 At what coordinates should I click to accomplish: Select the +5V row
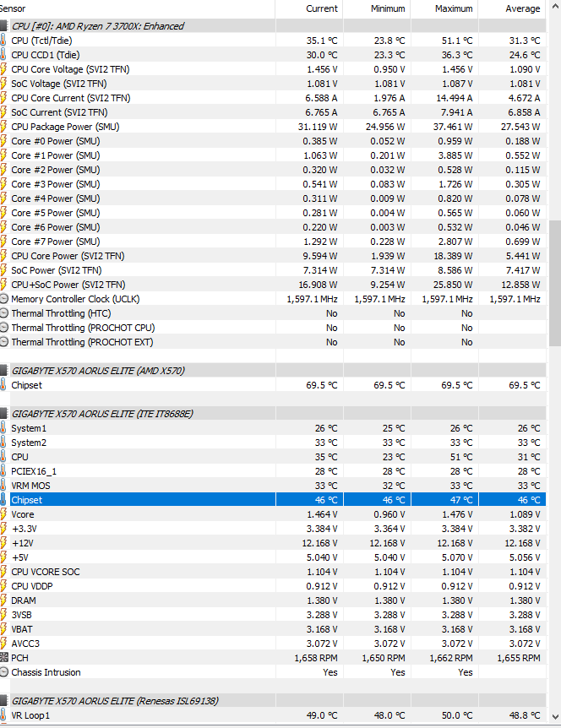tap(273, 557)
